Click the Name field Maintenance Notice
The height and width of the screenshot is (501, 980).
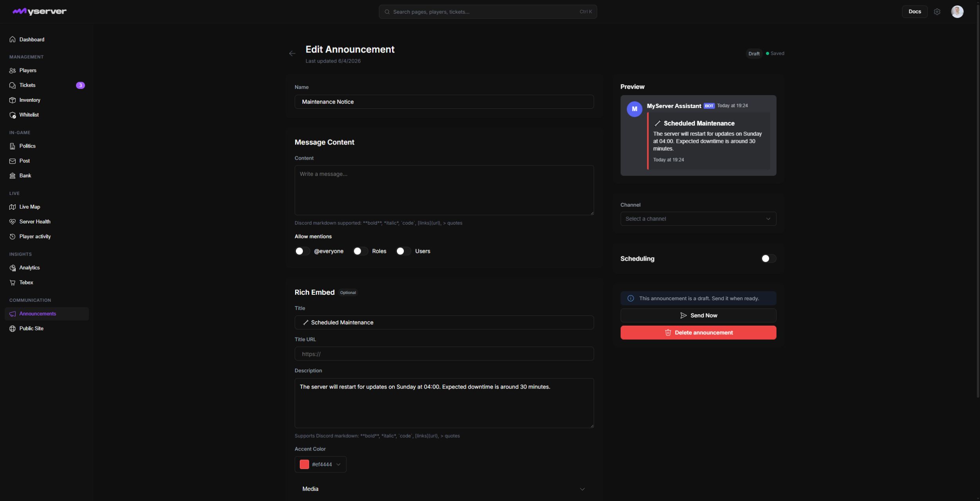tap(444, 102)
